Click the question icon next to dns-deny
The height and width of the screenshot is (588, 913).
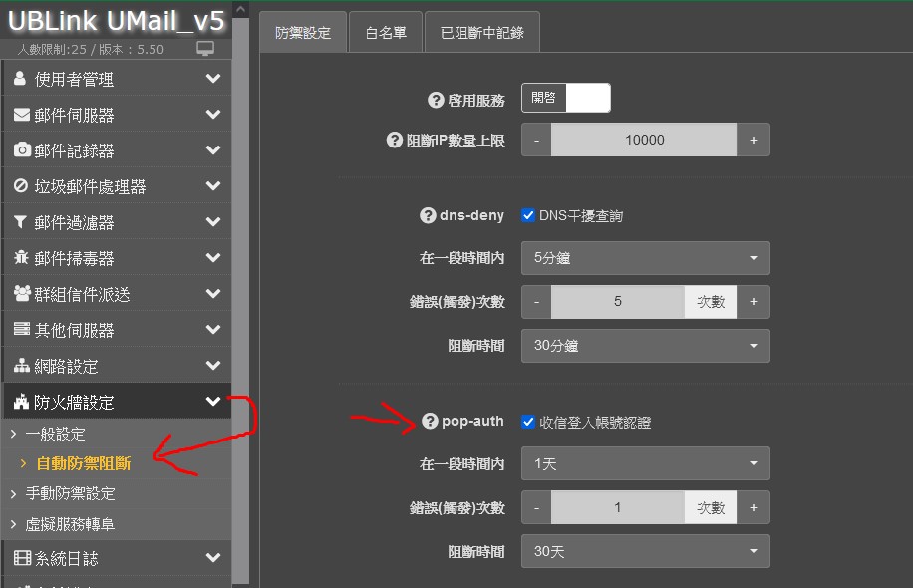click(x=428, y=215)
